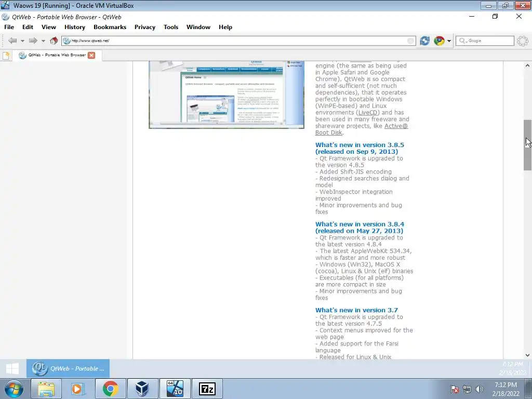Click the QtWeb browser screenshot thumbnail
Screen dimensions: 532x399
(227, 95)
